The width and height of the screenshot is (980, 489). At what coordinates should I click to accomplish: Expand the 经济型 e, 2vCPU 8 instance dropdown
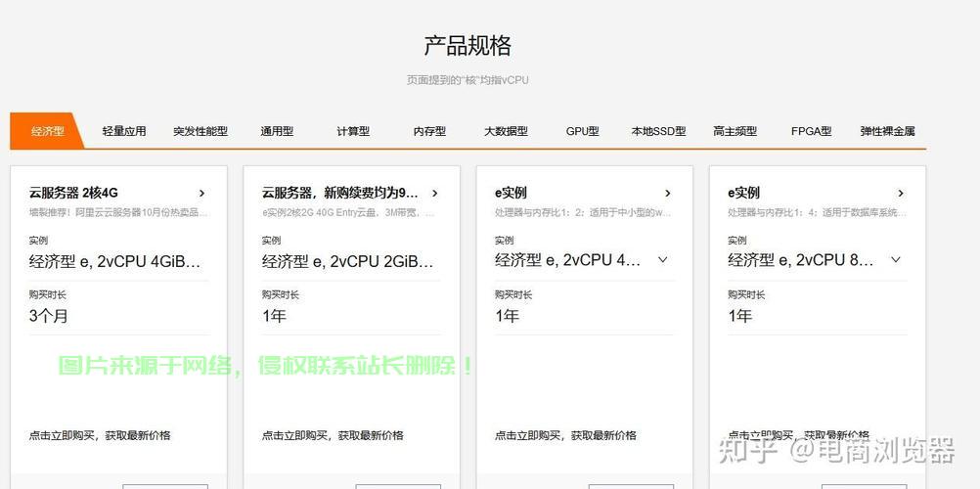click(x=895, y=260)
